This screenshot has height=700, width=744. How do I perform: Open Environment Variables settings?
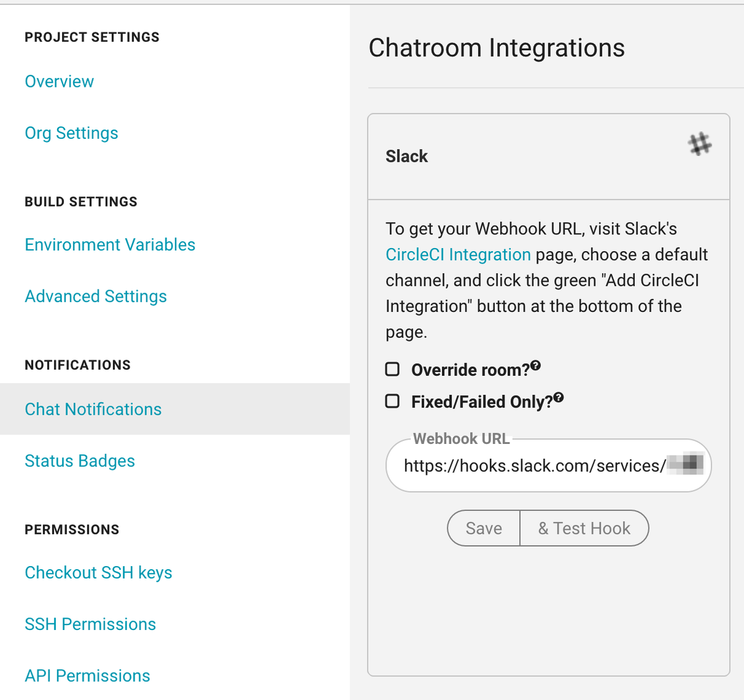click(110, 245)
